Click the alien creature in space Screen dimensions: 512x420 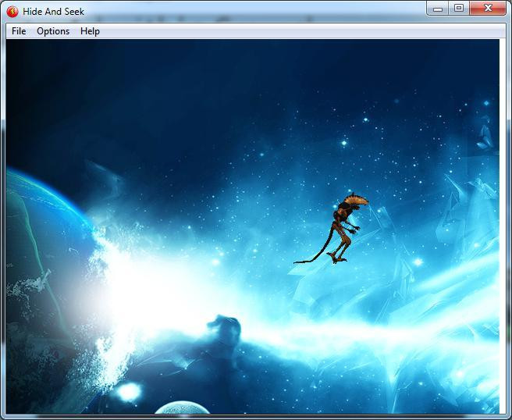tap(332, 229)
